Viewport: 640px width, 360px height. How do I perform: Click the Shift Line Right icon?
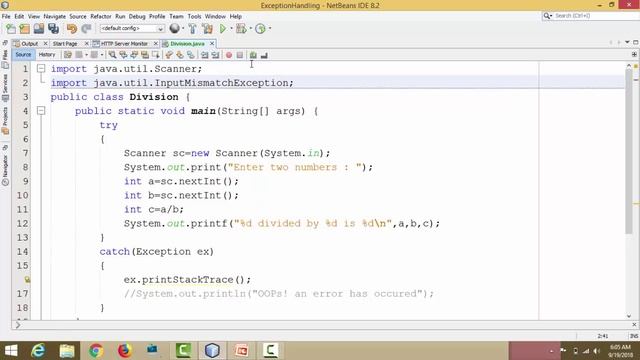pyautogui.click(x=215, y=55)
